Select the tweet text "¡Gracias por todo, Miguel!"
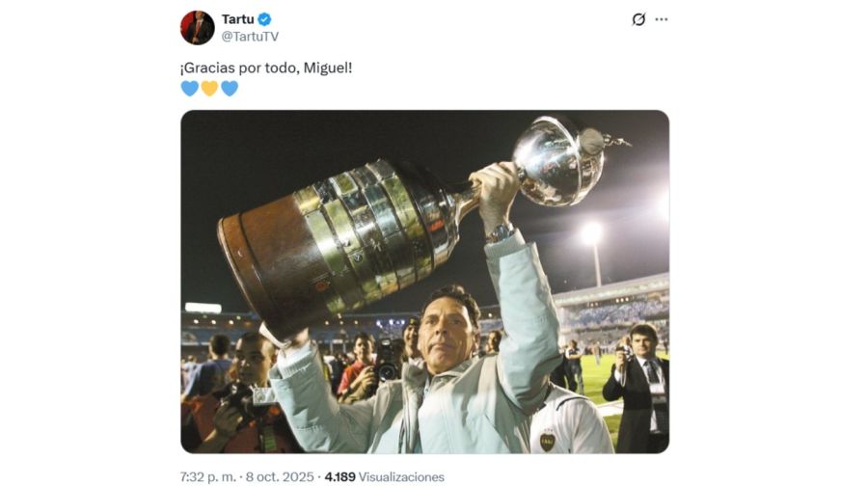The width and height of the screenshot is (868, 487). click(x=266, y=68)
